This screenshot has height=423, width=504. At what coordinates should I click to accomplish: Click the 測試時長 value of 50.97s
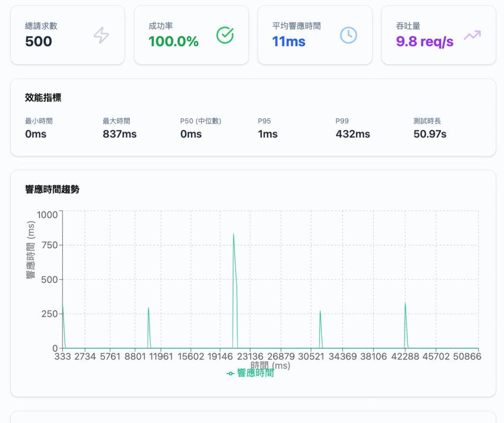pyautogui.click(x=430, y=134)
